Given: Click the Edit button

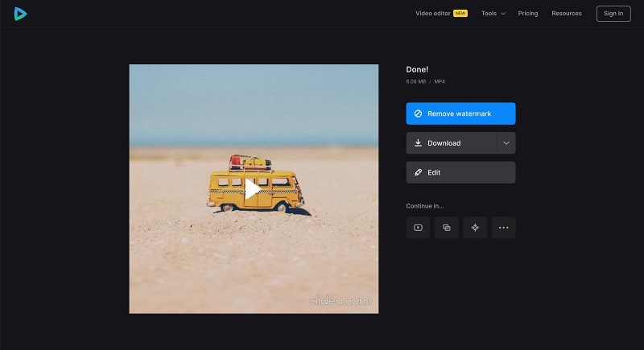Looking at the screenshot, I should (460, 172).
